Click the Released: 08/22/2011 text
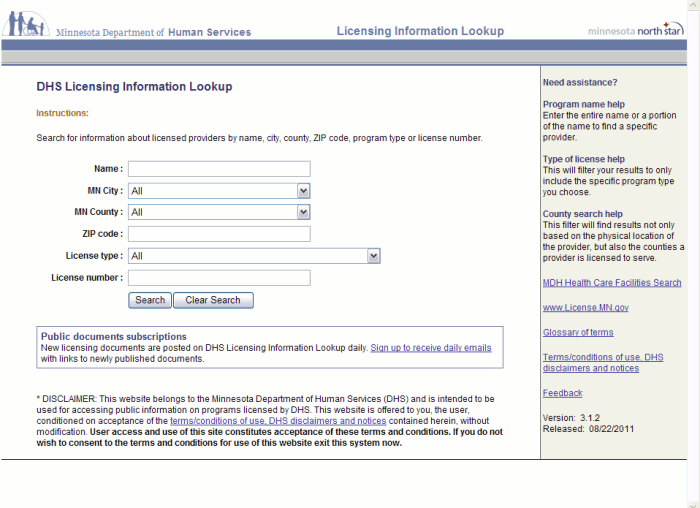This screenshot has height=508, width=700. (x=588, y=429)
